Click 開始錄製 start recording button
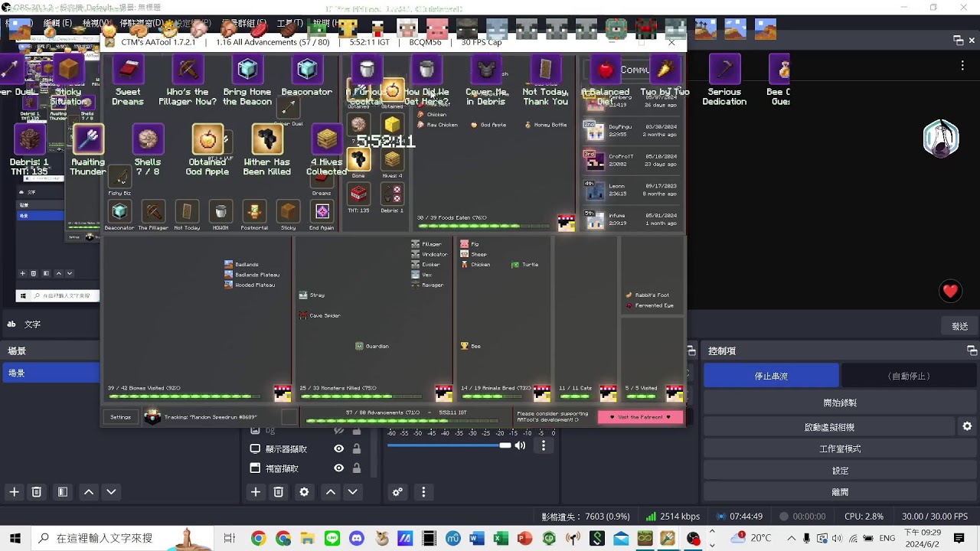The height and width of the screenshot is (551, 980). (x=840, y=403)
